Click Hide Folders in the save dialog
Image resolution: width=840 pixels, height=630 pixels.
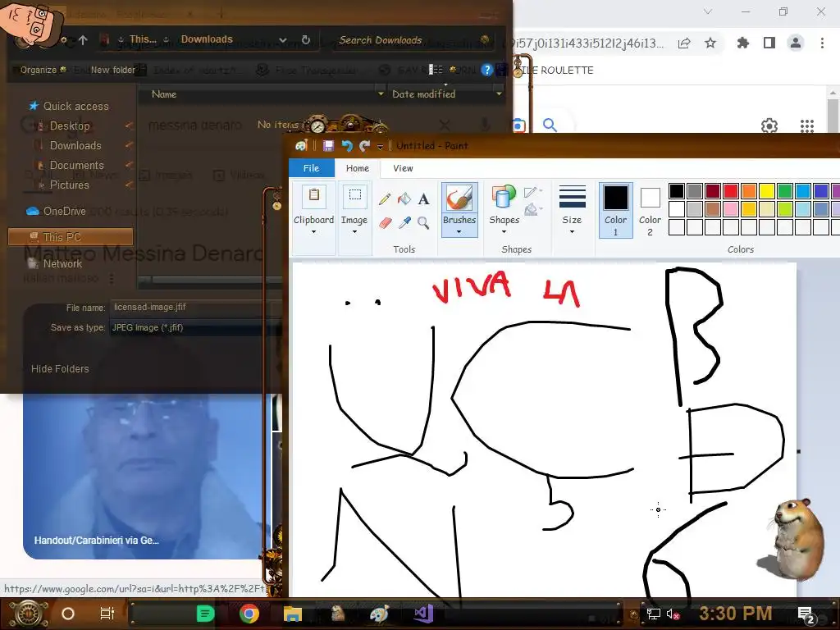point(60,368)
